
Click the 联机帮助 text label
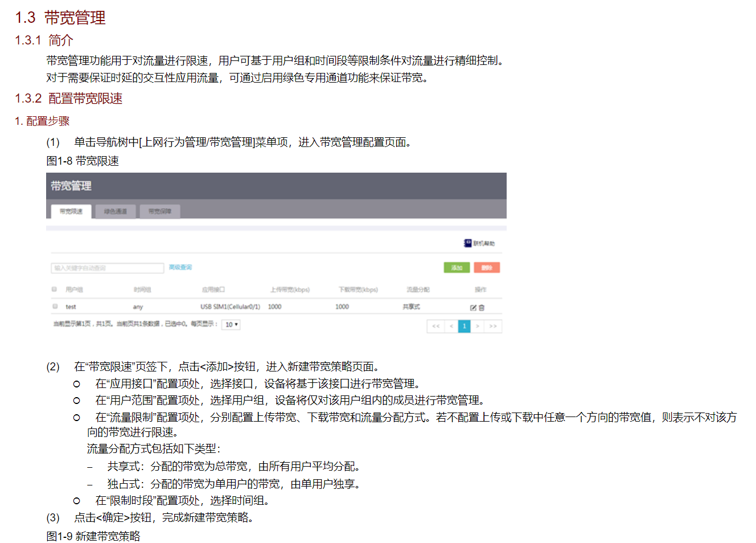coord(484,243)
